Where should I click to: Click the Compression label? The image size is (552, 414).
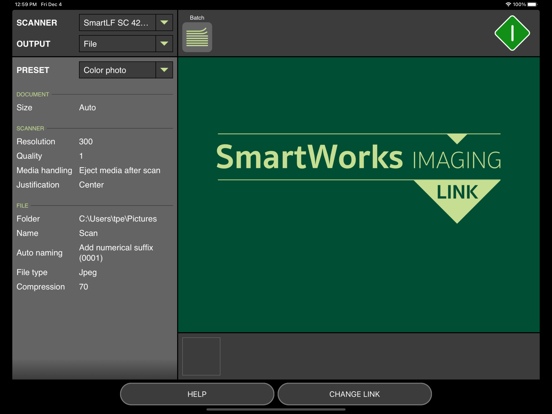coord(41,287)
